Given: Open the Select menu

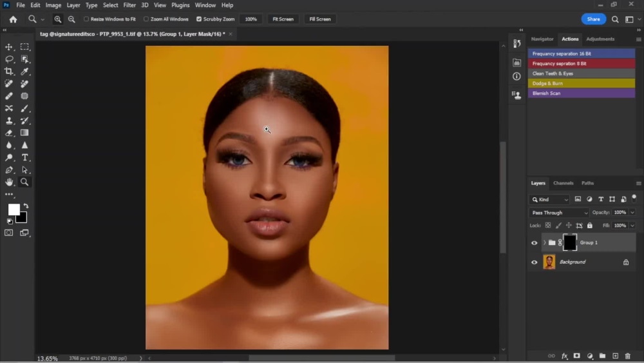Looking at the screenshot, I should coord(110,5).
